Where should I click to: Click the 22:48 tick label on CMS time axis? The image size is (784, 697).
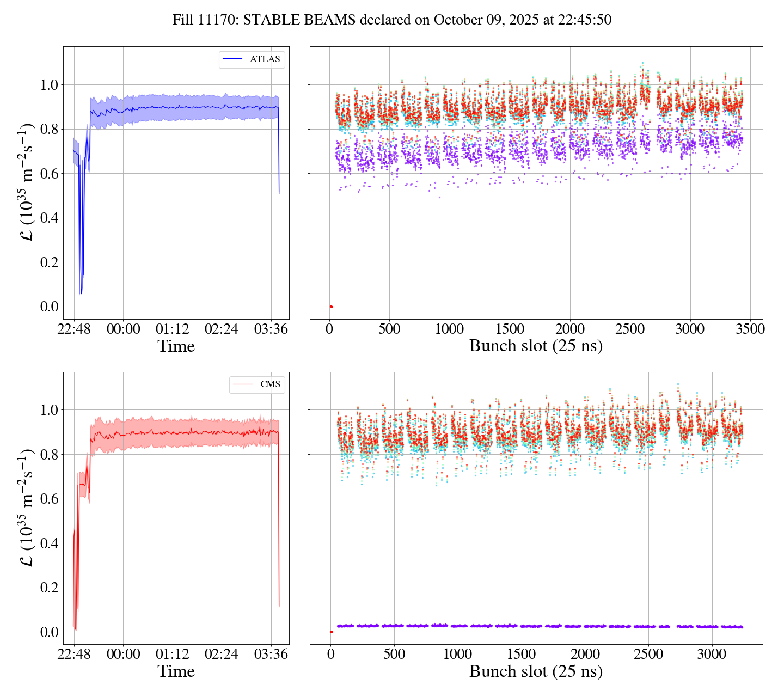[x=74, y=654]
